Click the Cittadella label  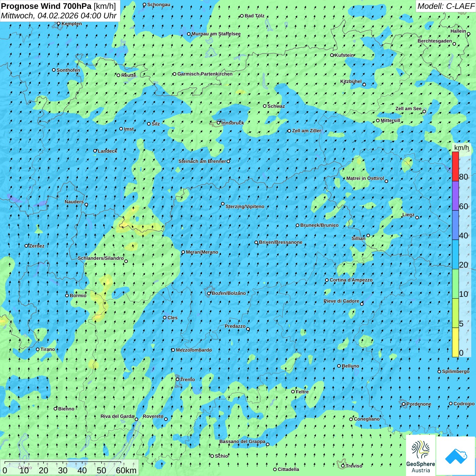coord(289,469)
